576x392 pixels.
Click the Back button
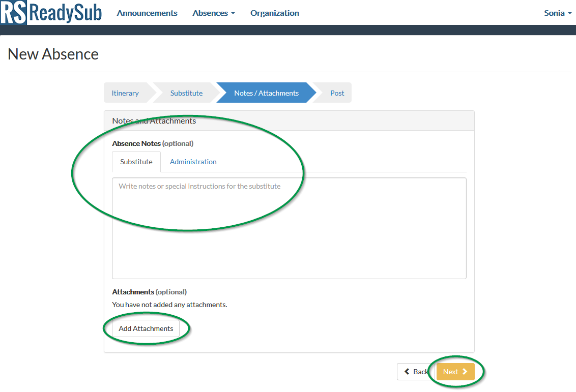(x=416, y=371)
